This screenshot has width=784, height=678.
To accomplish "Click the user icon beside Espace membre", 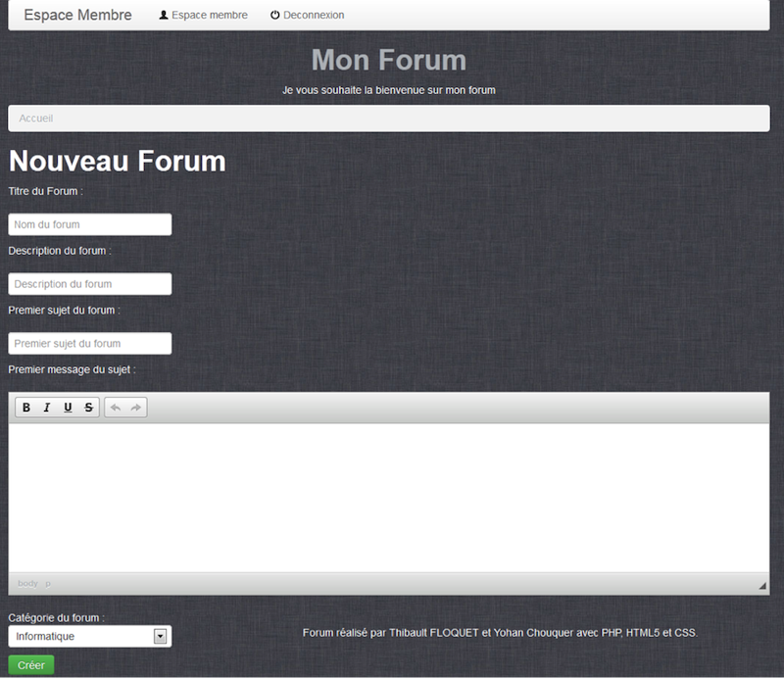I will (164, 16).
